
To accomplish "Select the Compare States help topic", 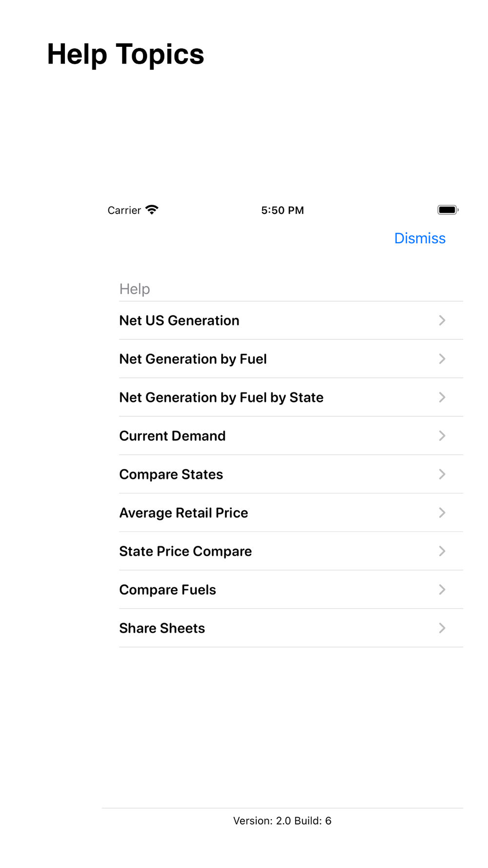I will [171, 475].
